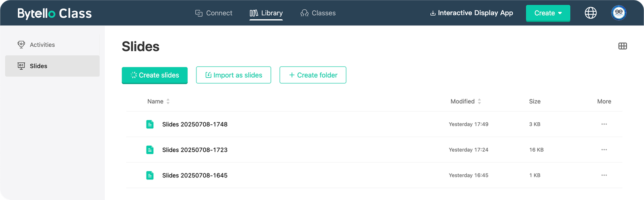Click file icon for Slides 20250708-1723
Image resolution: width=644 pixels, height=200 pixels.
pos(150,150)
